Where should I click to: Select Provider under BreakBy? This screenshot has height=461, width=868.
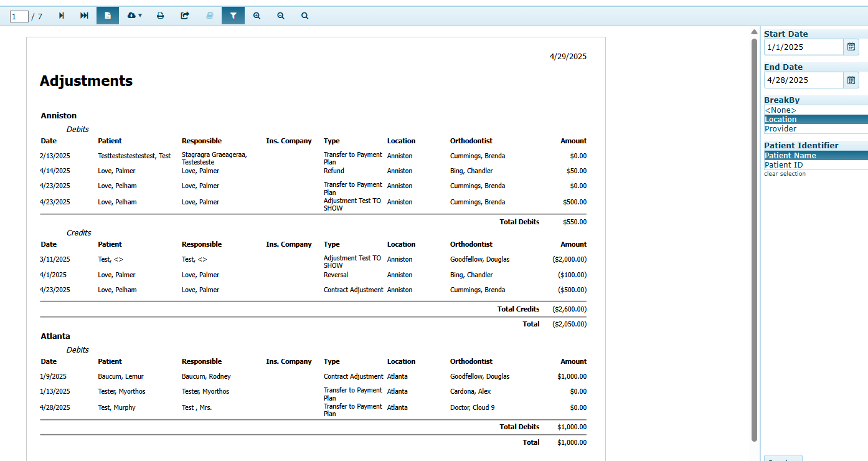click(816, 129)
